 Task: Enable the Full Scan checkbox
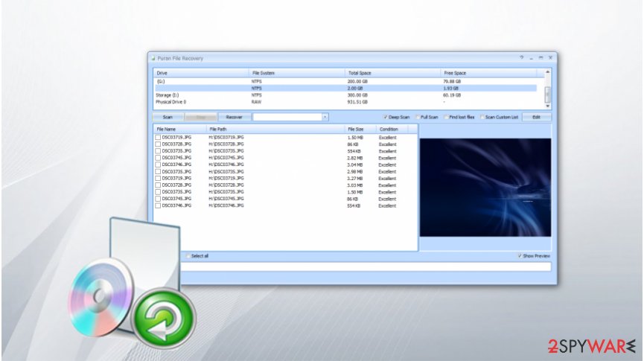click(417, 117)
